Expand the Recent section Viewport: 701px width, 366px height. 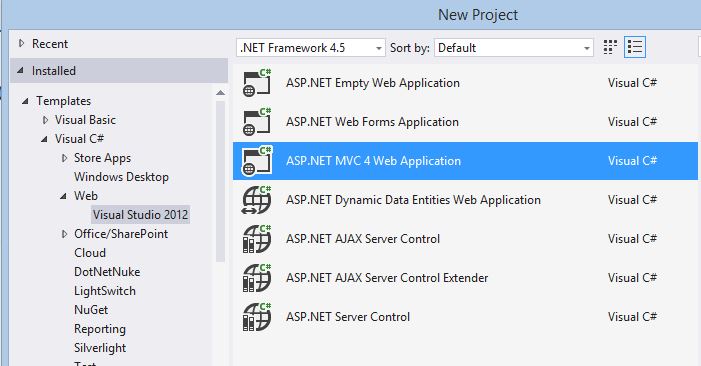(x=21, y=43)
